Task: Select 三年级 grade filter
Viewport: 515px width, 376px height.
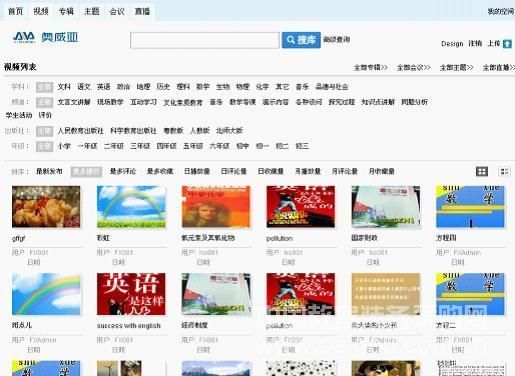Action: (140, 146)
